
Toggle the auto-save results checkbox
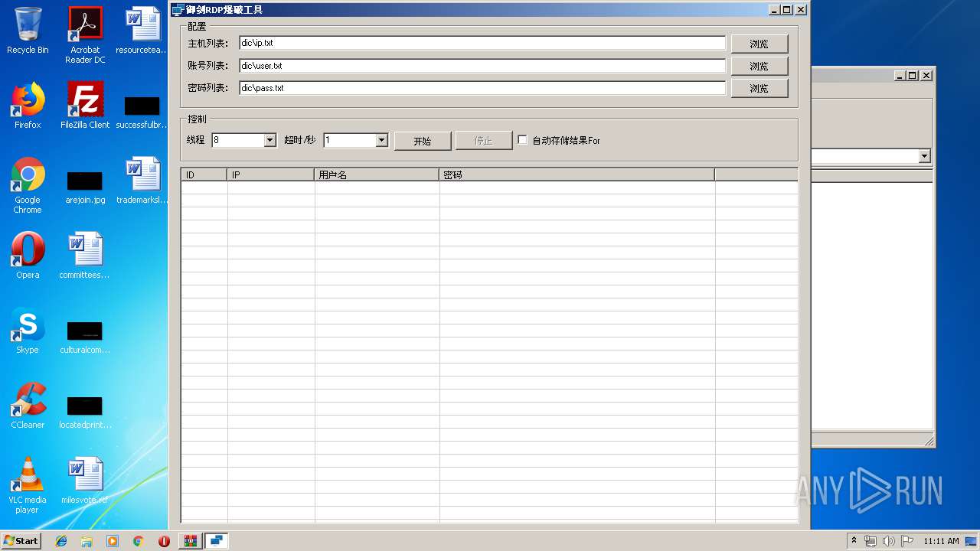pyautogui.click(x=523, y=140)
